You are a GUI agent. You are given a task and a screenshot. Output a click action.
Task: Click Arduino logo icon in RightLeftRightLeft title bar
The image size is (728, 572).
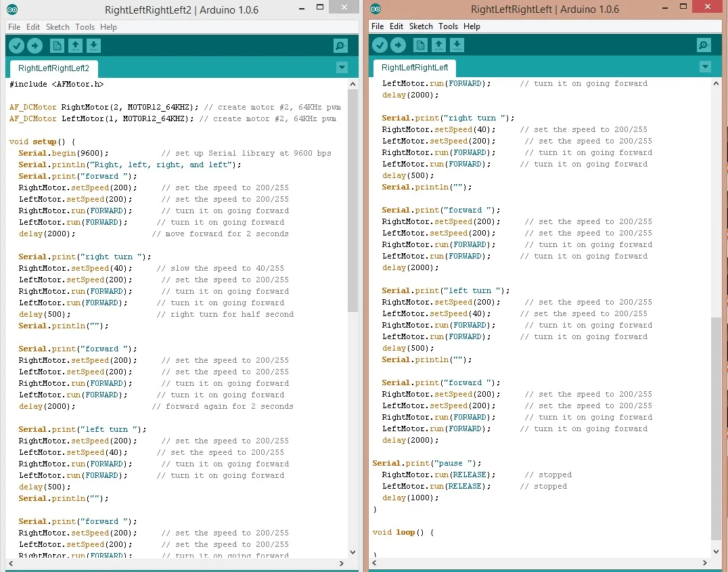pyautogui.click(x=376, y=9)
